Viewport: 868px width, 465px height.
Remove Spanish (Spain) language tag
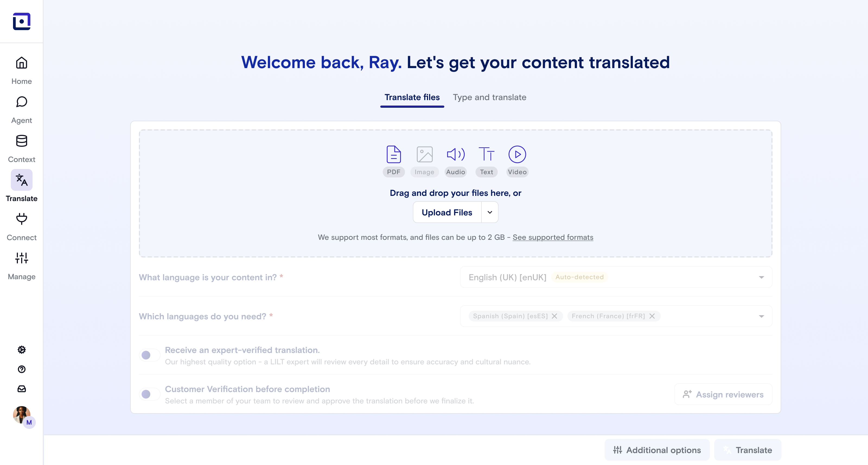point(554,316)
